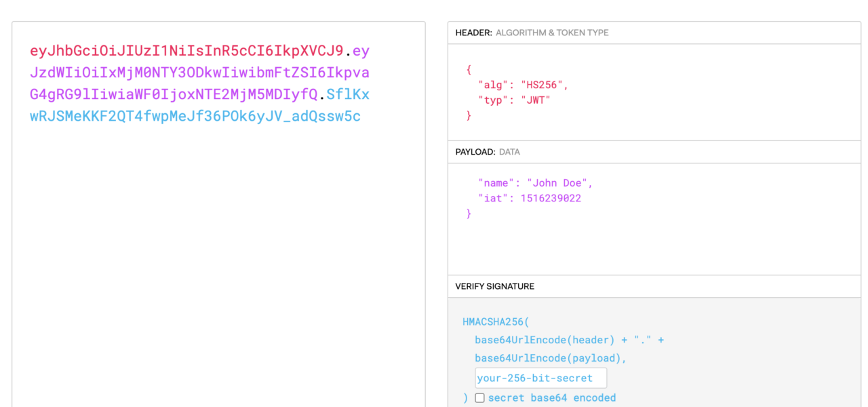Viewport: 868px width, 407px height.
Task: Click the blue signature segment of the token
Action: point(195,116)
